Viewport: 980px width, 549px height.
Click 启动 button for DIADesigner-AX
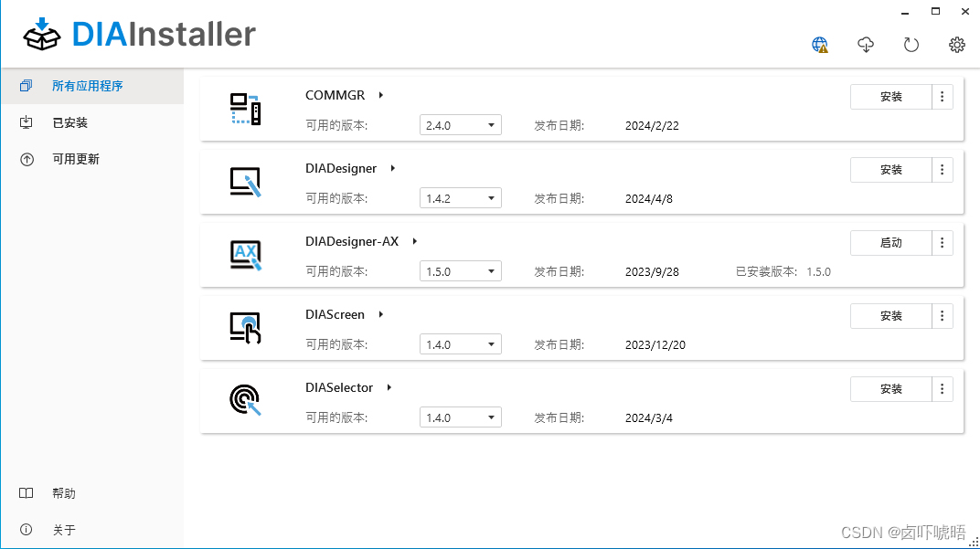click(x=890, y=243)
